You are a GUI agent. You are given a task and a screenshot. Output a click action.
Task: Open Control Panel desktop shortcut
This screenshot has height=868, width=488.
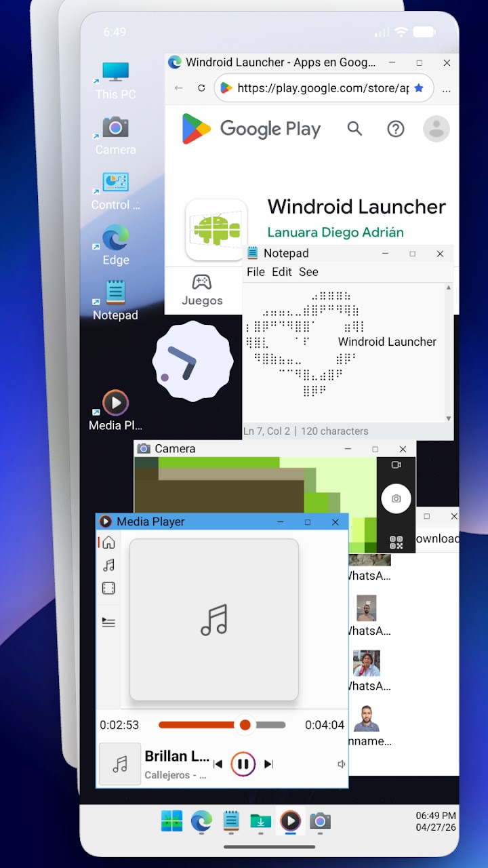115,191
